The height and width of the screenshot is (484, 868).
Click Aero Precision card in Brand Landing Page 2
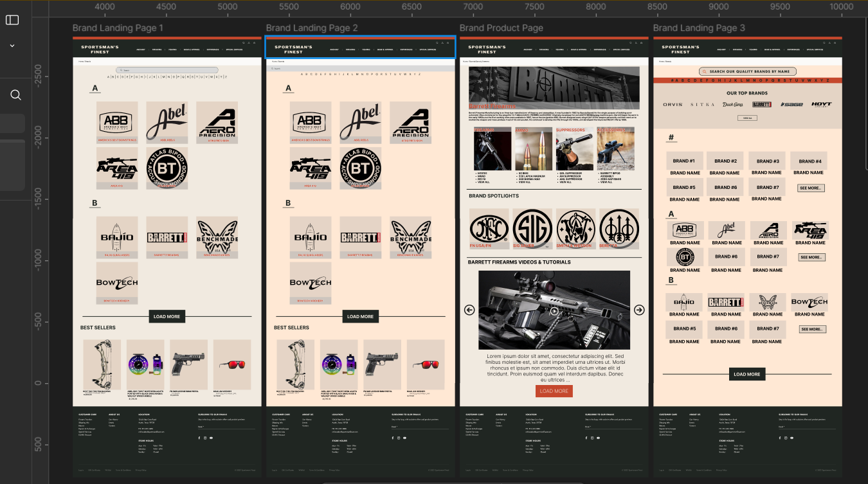pos(410,122)
